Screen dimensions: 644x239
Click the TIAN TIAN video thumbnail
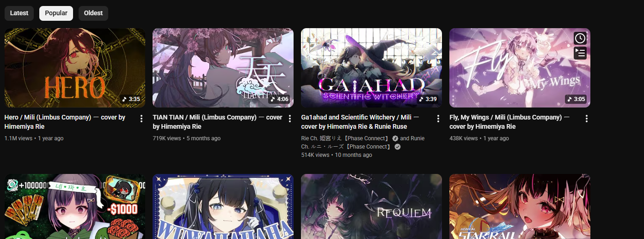[223, 68]
